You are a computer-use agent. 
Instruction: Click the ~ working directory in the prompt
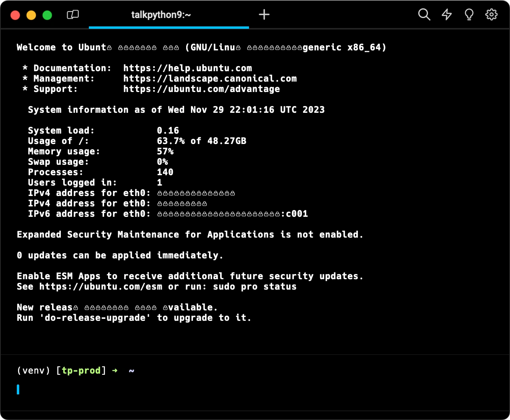pyautogui.click(x=131, y=370)
